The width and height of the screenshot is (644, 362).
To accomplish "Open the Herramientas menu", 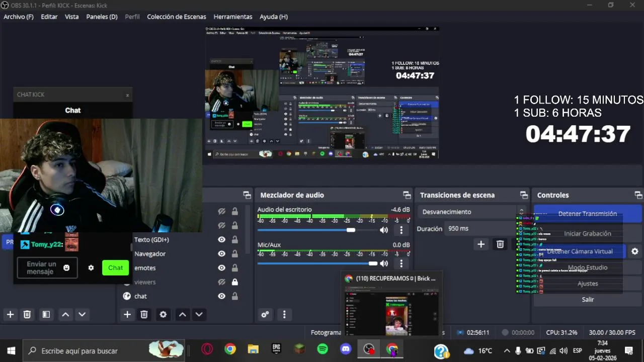I will tap(233, 17).
